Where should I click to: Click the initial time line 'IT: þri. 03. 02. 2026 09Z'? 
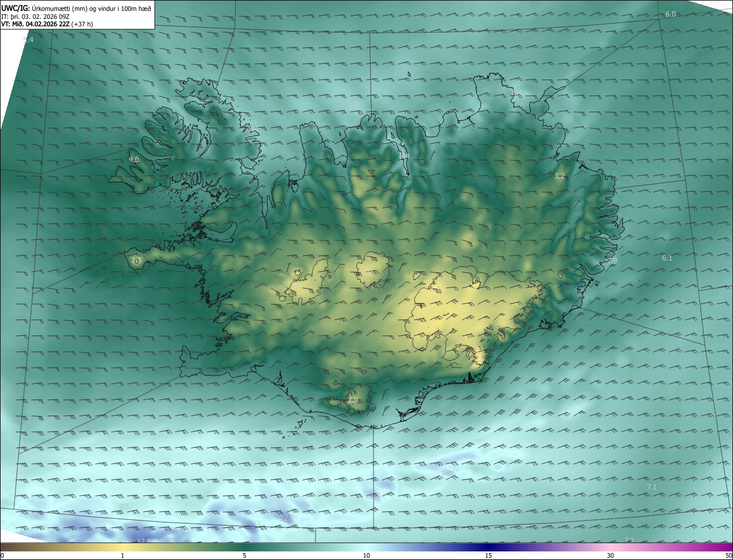(36, 17)
